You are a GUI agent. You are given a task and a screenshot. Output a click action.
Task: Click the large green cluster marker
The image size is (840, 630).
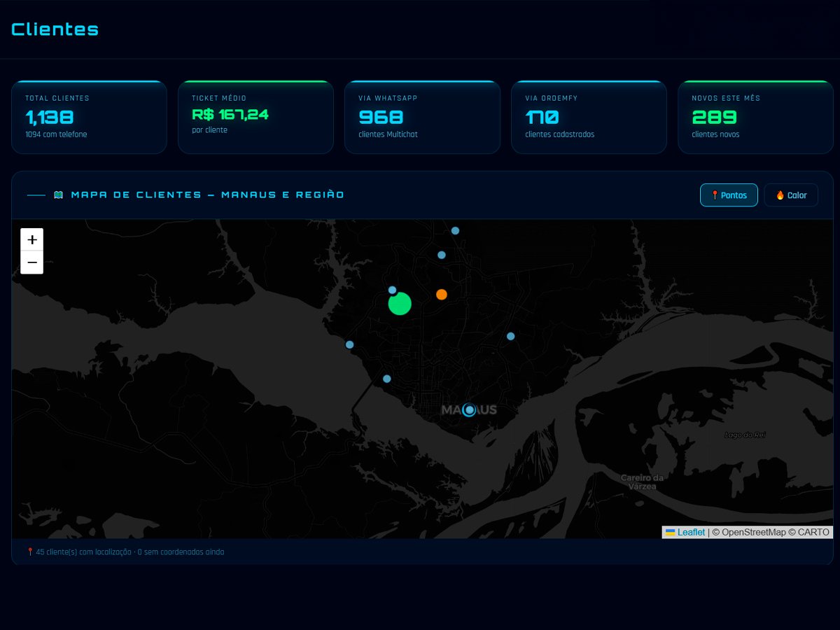(x=400, y=304)
